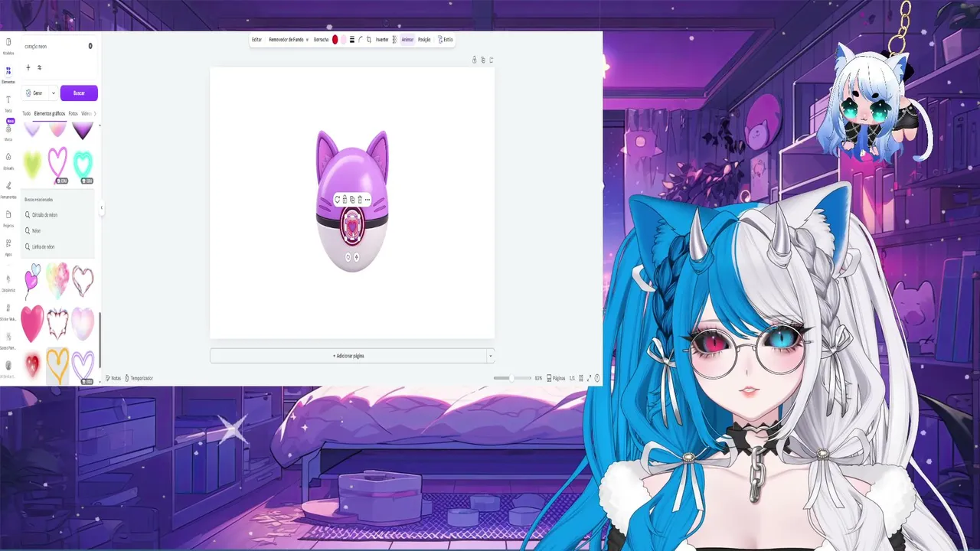Click Posição in the toolbar
This screenshot has width=980, height=551.
[x=424, y=40]
